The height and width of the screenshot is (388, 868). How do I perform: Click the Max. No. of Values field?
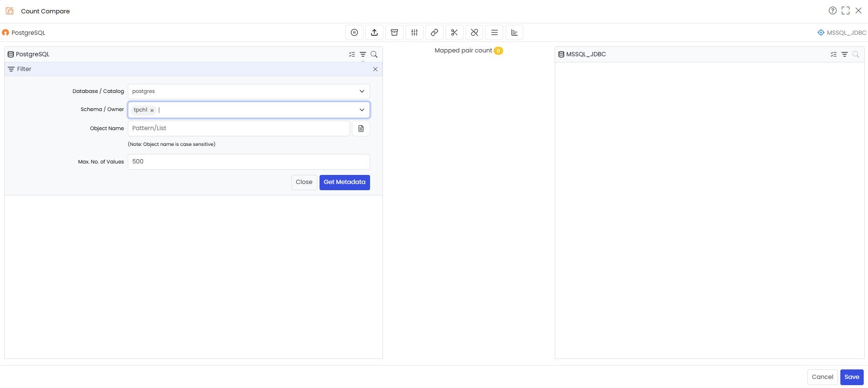[249, 162]
